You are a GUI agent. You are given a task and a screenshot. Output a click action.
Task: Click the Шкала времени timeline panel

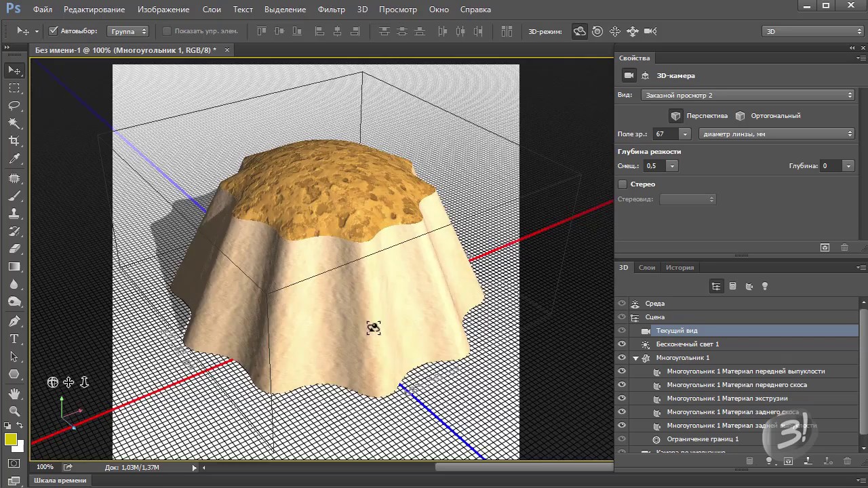[x=61, y=481]
